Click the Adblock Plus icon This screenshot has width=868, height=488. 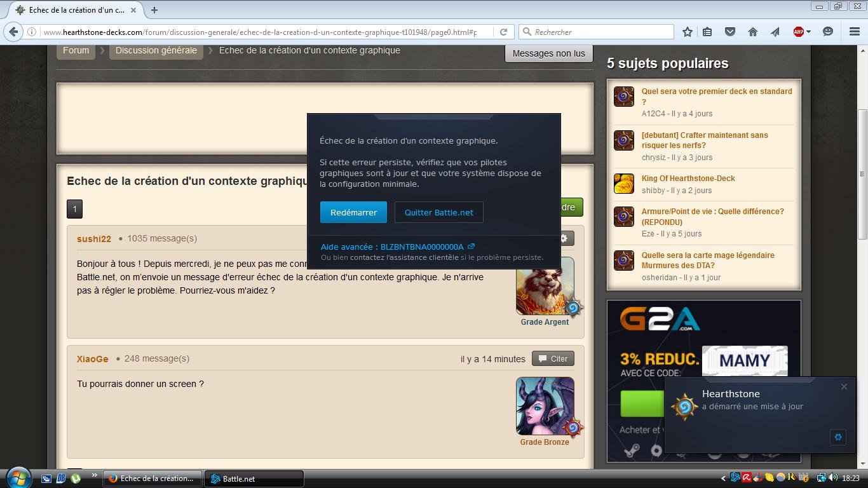pos(799,32)
